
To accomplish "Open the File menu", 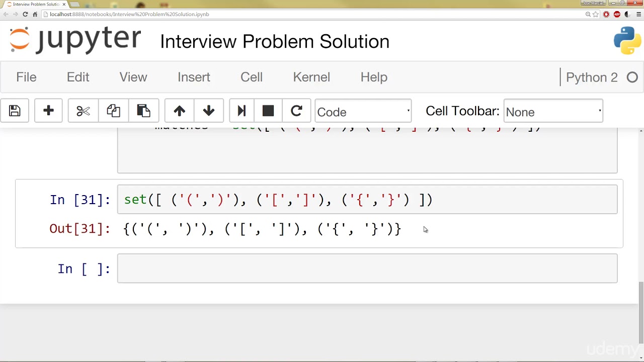I will [x=26, y=77].
